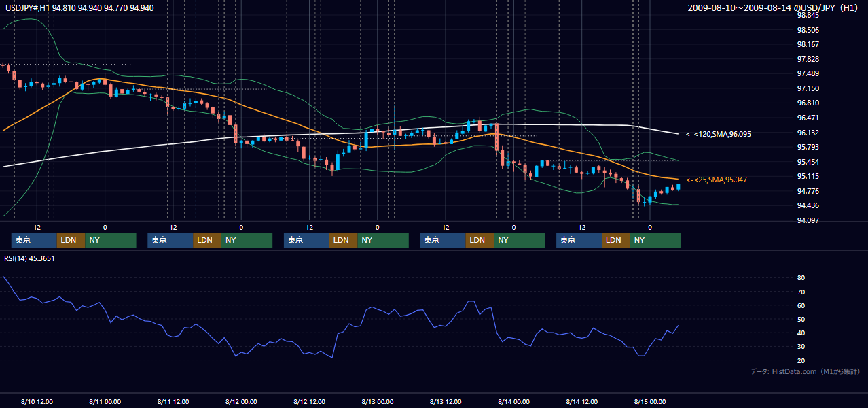Click the 8/13 12:00 time axis label
Viewport: 868px width, 408px height.
click(x=446, y=401)
